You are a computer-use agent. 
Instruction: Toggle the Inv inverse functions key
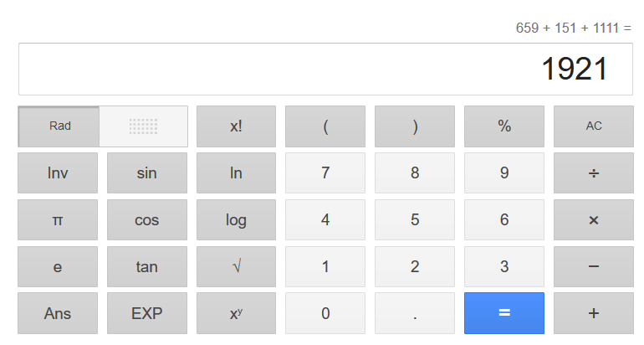tap(58, 173)
